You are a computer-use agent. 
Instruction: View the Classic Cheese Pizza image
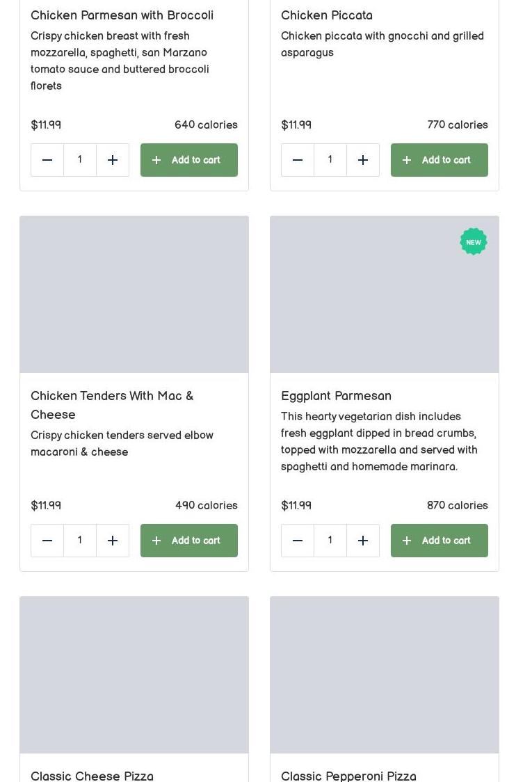pyautogui.click(x=134, y=674)
